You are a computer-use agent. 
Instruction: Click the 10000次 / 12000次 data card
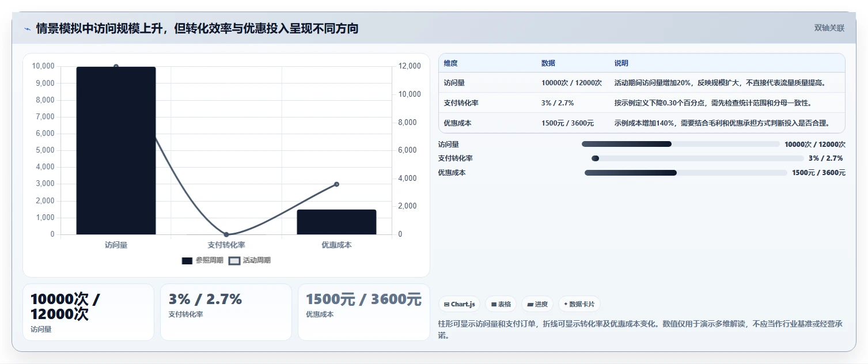coord(88,312)
